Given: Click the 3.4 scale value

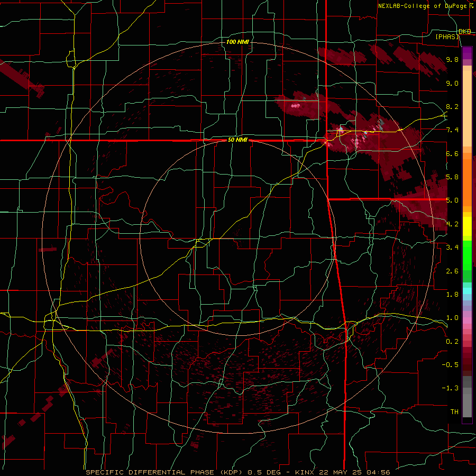Looking at the screenshot, I should (x=452, y=248).
